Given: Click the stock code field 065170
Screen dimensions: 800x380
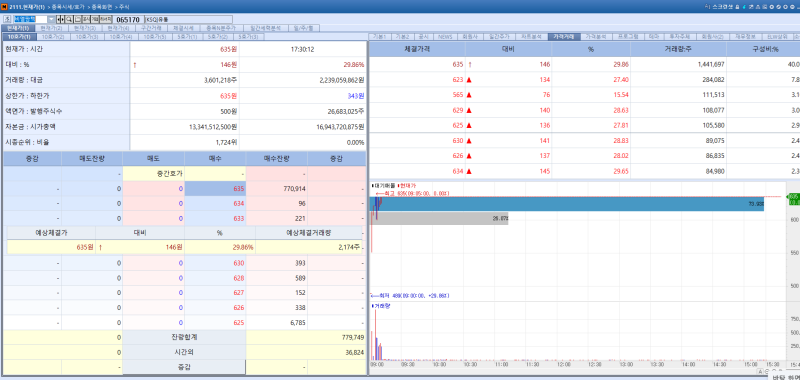Looking at the screenshot, I should [128, 19].
